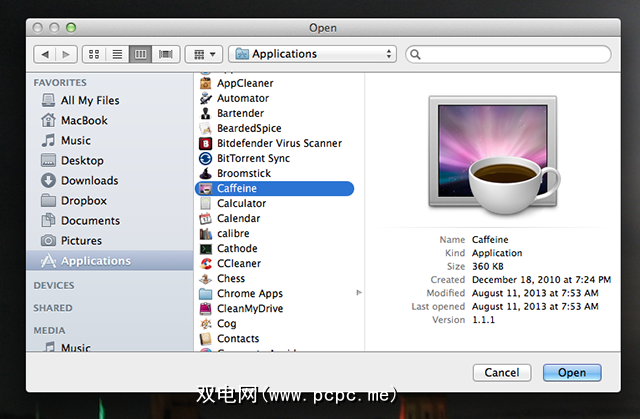This screenshot has height=419, width=640.
Task: Click the Cog app icon
Action: coord(205,324)
